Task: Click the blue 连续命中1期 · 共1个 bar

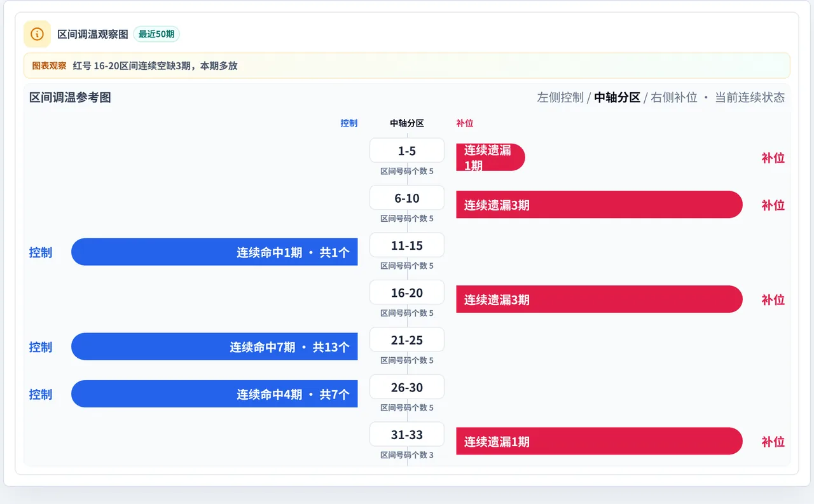Action: click(x=214, y=252)
